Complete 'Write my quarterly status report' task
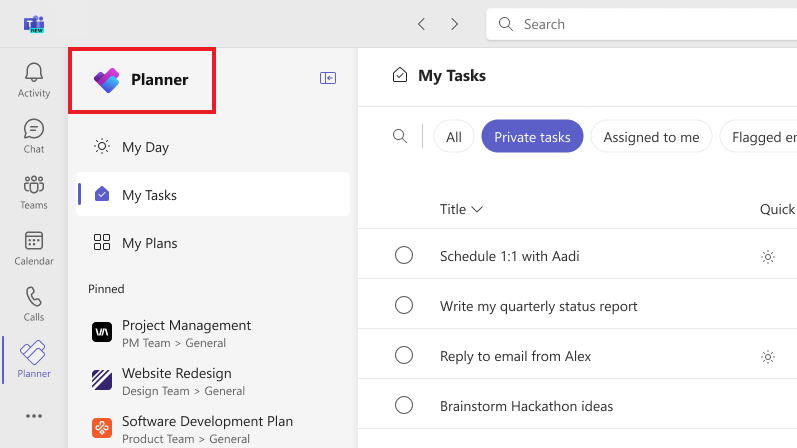797x448 pixels. [404, 306]
